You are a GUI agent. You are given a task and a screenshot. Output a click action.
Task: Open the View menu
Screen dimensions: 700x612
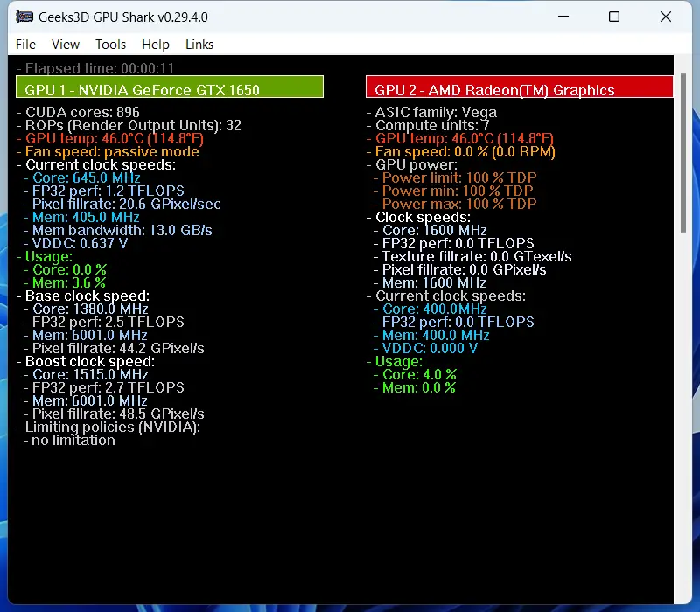[x=65, y=45]
